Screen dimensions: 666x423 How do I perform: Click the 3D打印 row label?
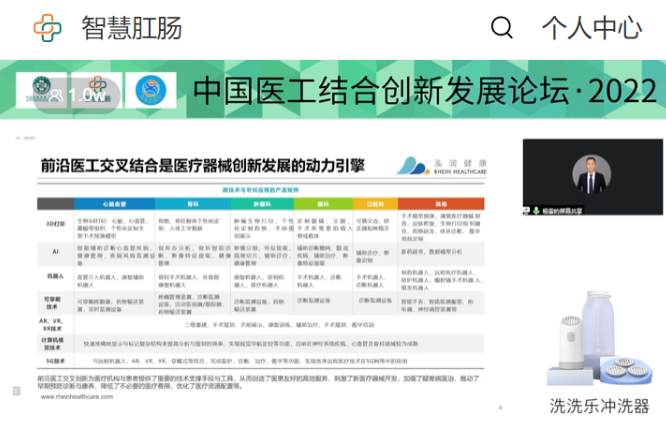pyautogui.click(x=57, y=221)
